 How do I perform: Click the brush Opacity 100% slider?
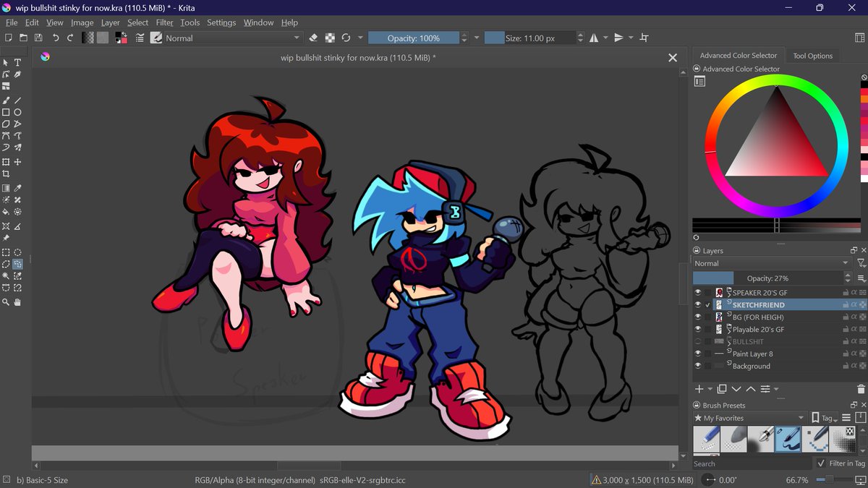pos(413,38)
